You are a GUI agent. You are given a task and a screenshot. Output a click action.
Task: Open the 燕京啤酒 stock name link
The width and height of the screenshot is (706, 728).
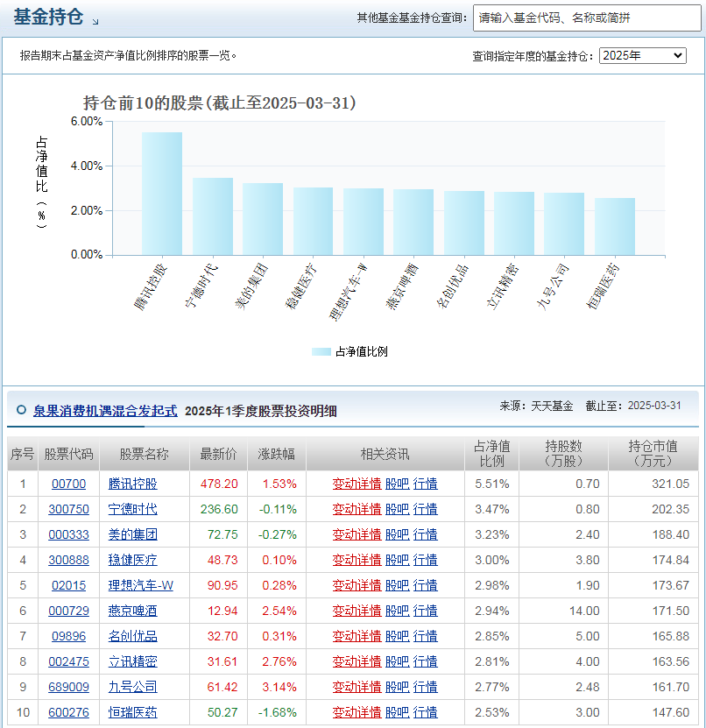(133, 611)
